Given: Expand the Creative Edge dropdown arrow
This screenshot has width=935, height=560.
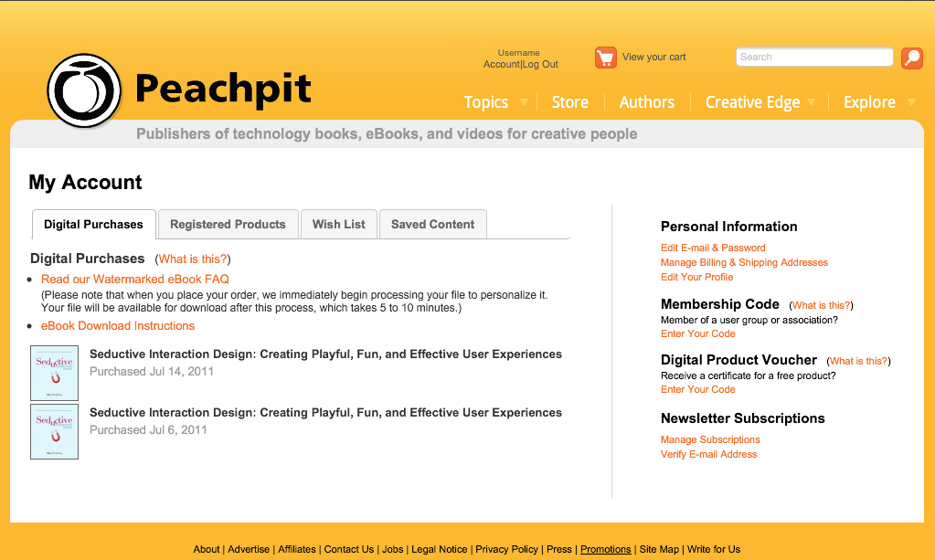Looking at the screenshot, I should tap(811, 102).
